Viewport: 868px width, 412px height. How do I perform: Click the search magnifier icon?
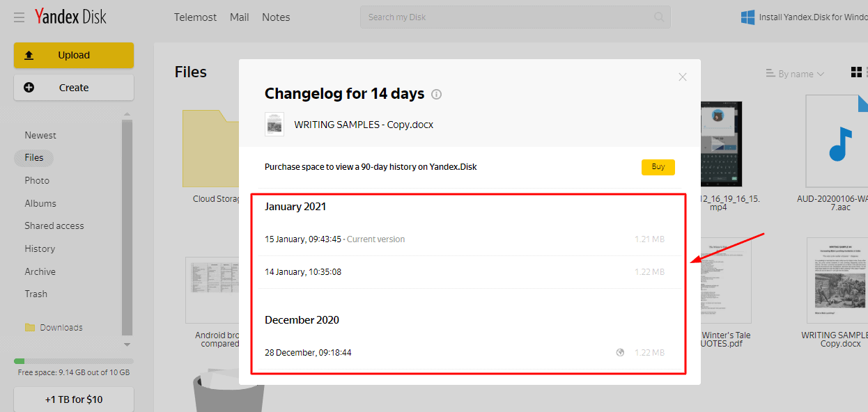click(x=659, y=17)
